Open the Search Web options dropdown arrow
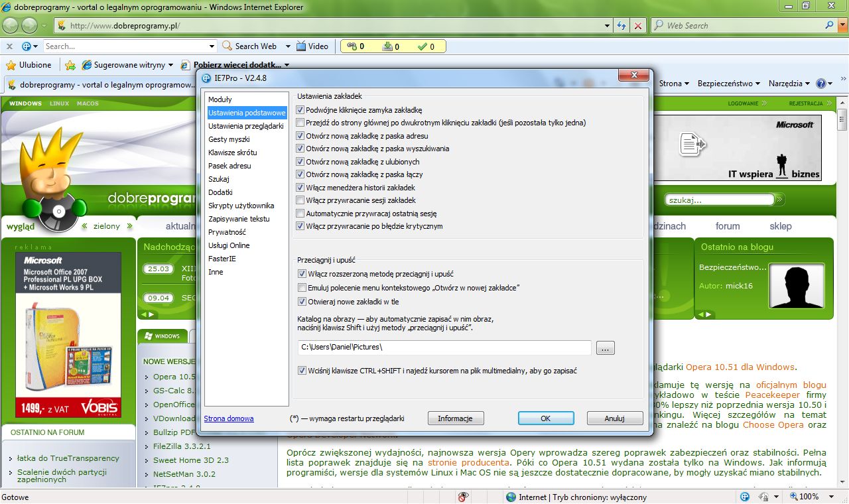 (x=288, y=46)
